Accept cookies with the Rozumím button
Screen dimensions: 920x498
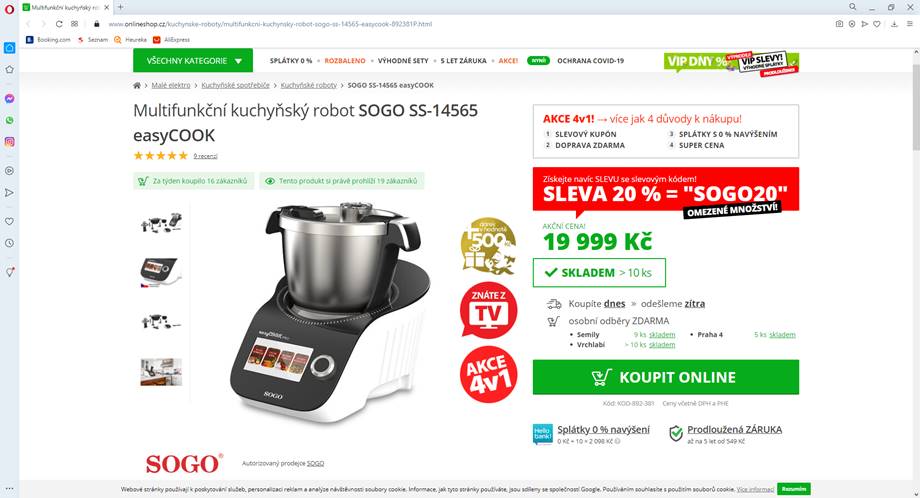point(794,489)
